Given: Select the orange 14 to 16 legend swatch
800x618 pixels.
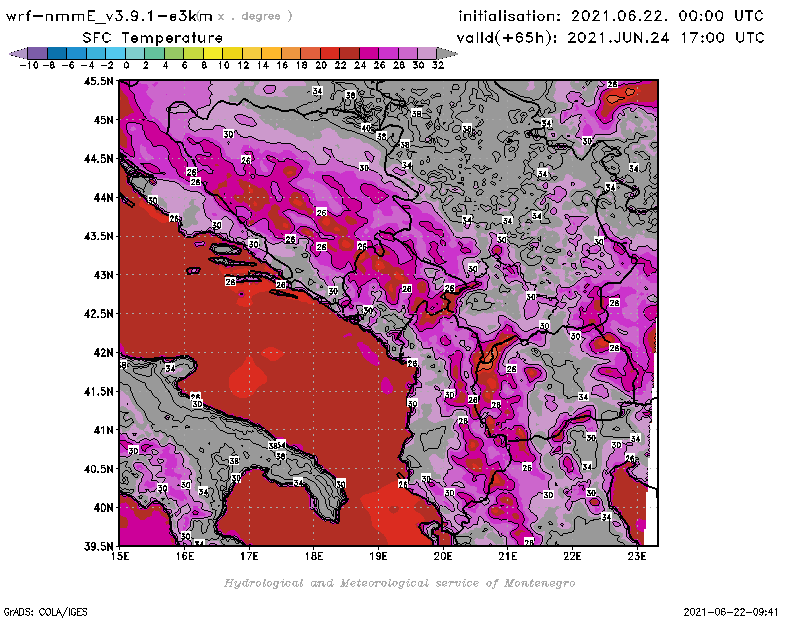Looking at the screenshot, I should (x=271, y=53).
